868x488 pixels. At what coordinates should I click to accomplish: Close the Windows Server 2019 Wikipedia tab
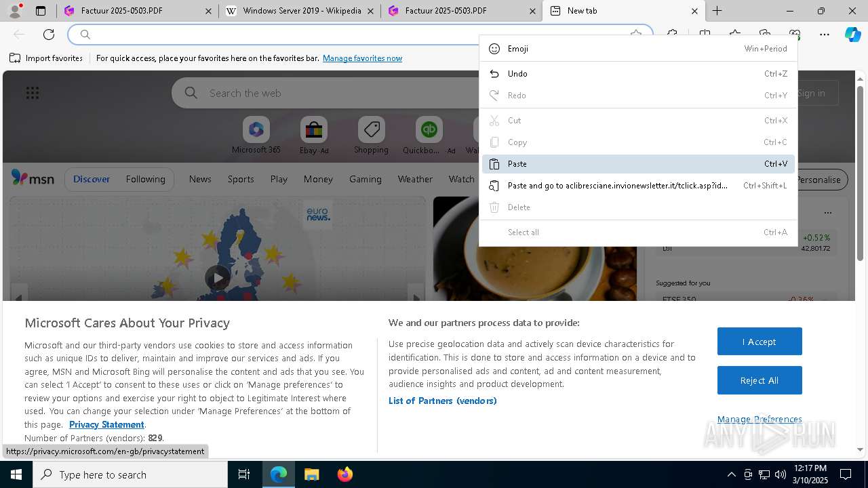point(370,11)
